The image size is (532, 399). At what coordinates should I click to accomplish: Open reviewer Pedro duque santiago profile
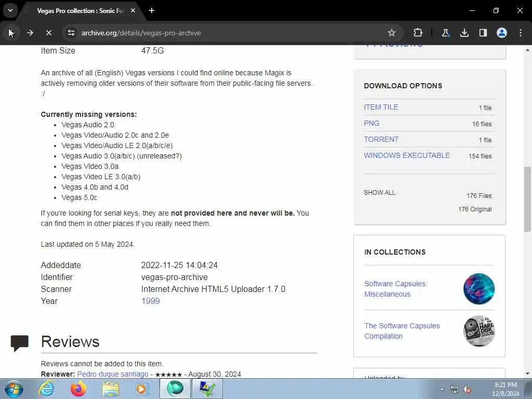tap(113, 374)
